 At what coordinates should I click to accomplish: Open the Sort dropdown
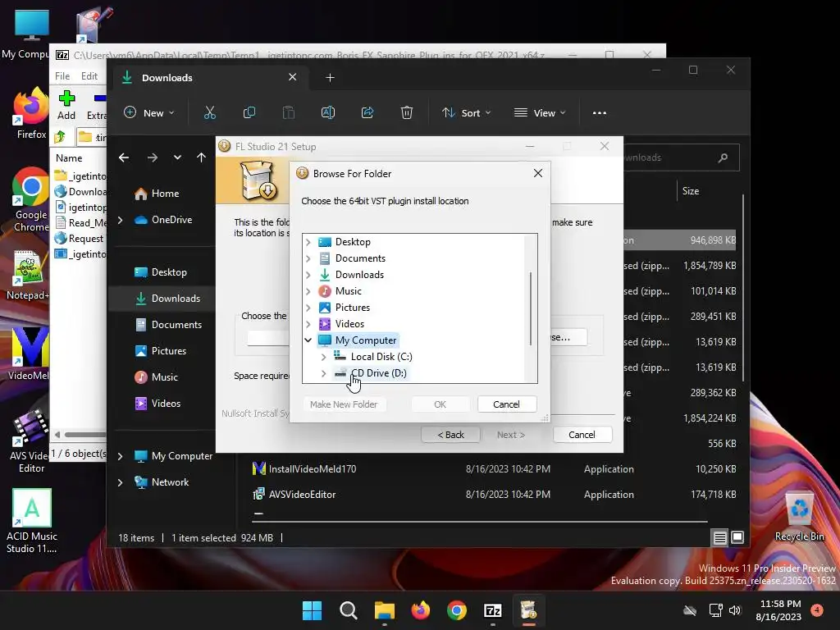tap(466, 112)
